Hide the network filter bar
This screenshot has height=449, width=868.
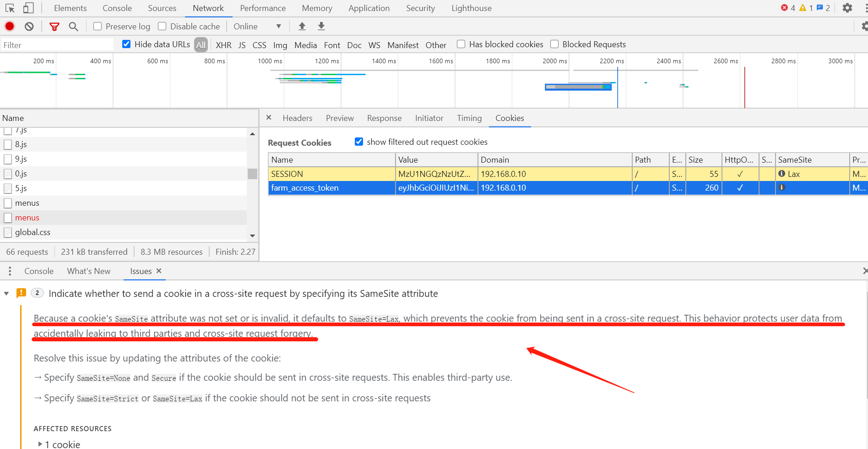click(x=54, y=26)
